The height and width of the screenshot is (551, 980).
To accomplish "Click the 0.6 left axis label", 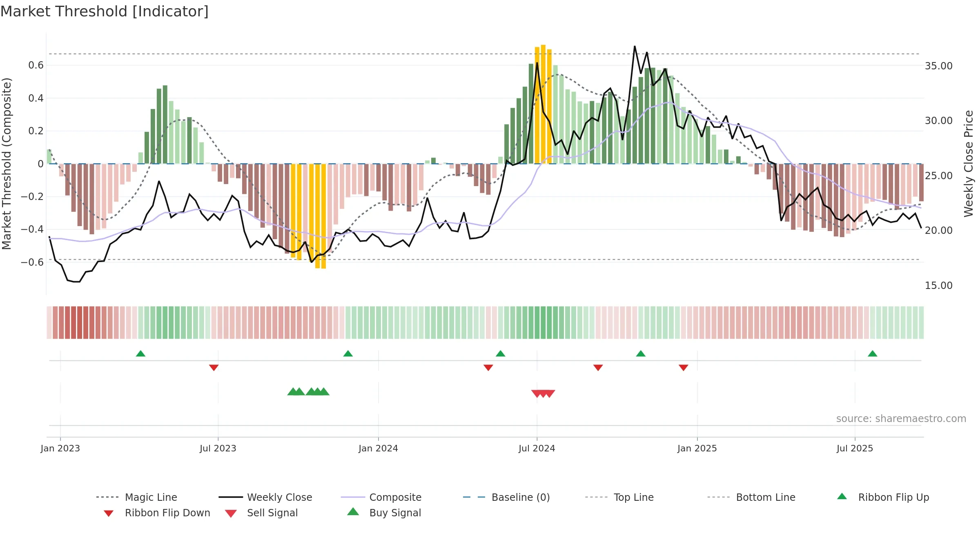I will 36,65.
